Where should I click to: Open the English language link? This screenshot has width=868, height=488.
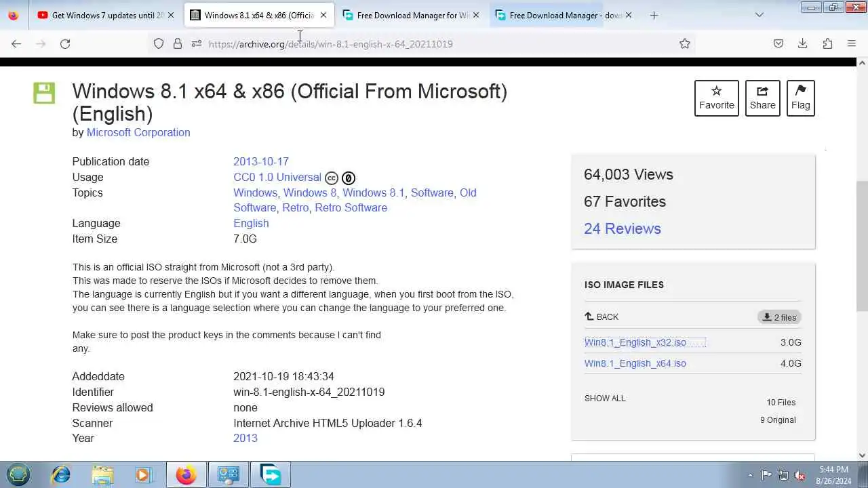pyautogui.click(x=251, y=223)
